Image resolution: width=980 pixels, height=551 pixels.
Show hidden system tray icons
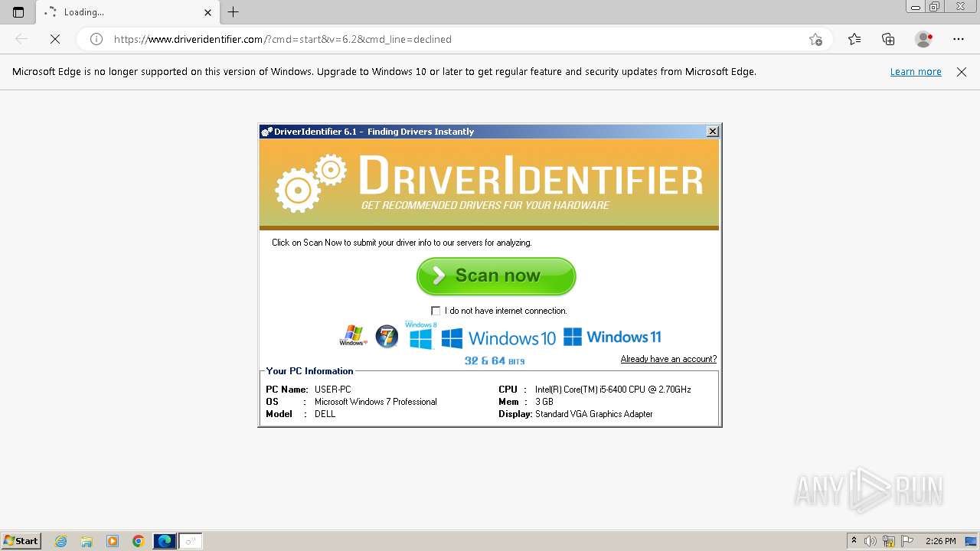tap(854, 541)
